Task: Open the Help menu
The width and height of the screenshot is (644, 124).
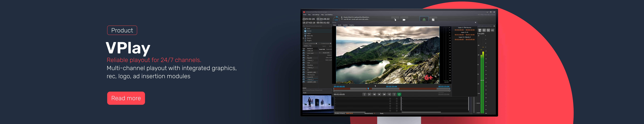Action: pyautogui.click(x=322, y=15)
